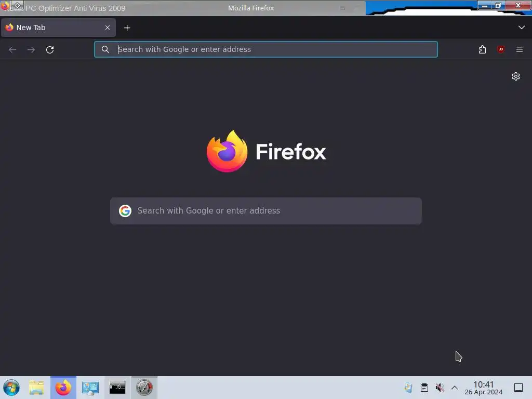Click the Firefox icon in the title bar
This screenshot has height=399, width=532.
click(5, 5)
